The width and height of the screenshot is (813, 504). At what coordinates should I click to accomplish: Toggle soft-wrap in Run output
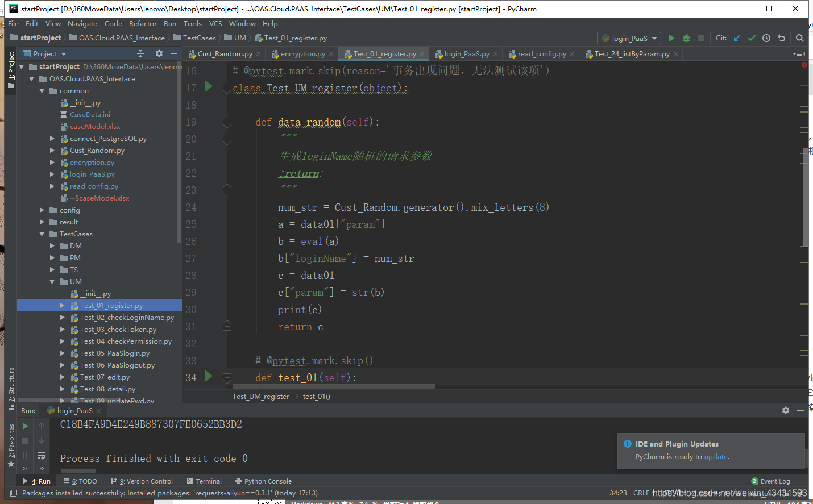[x=42, y=455]
